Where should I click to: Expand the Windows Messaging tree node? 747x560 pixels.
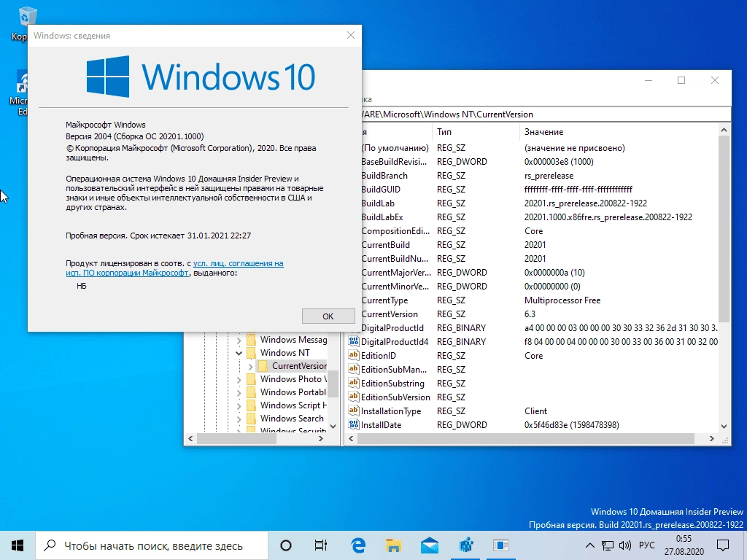[239, 340]
